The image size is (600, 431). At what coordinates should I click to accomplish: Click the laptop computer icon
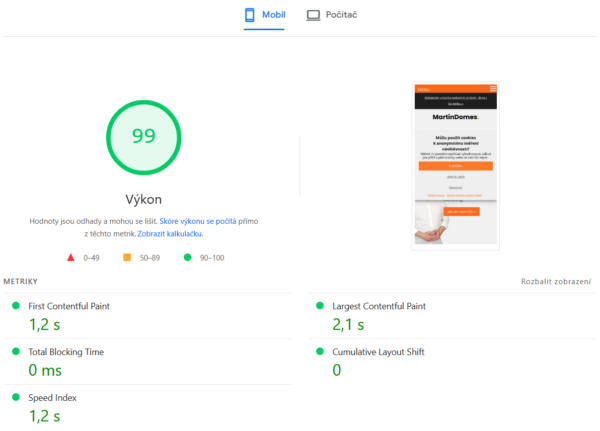click(313, 15)
